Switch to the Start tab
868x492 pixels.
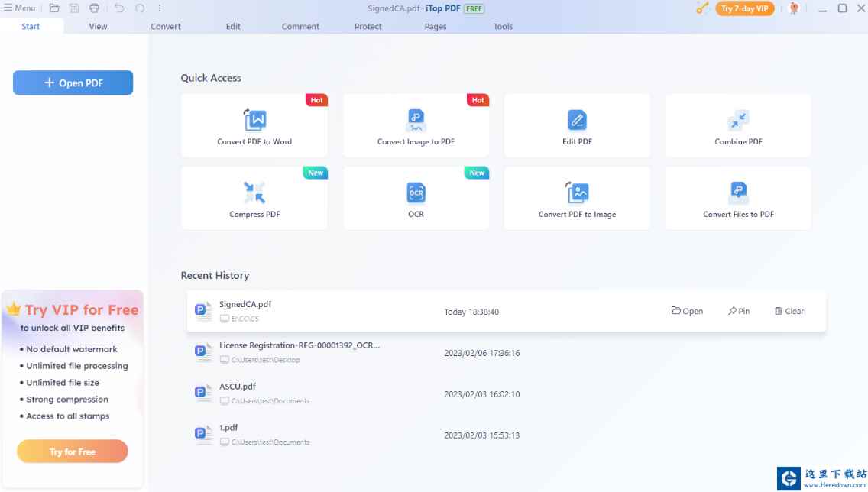coord(31,27)
